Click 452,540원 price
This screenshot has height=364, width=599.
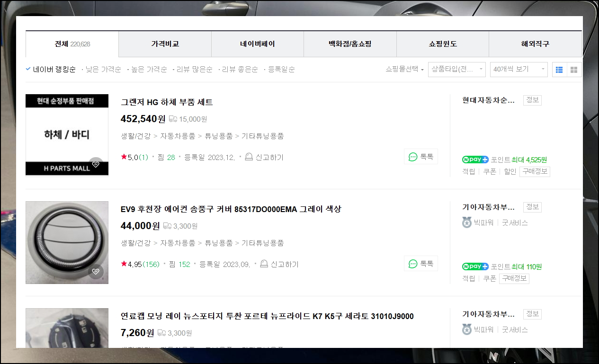tap(143, 118)
